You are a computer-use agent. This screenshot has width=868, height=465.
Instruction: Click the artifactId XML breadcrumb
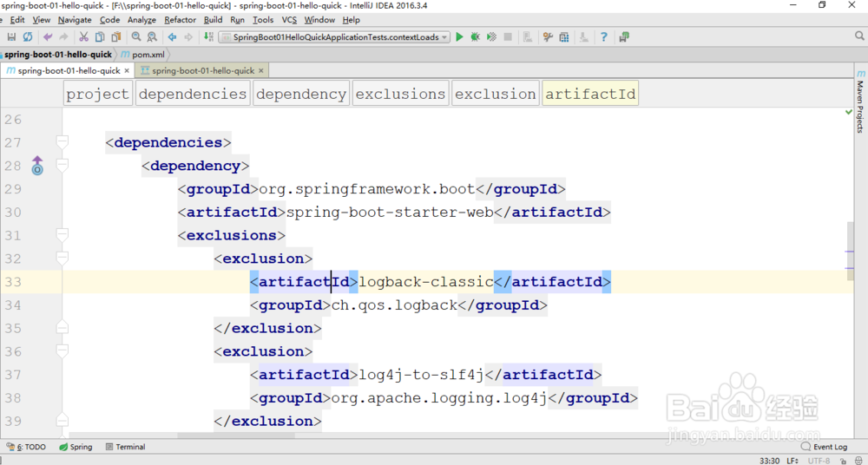(590, 94)
